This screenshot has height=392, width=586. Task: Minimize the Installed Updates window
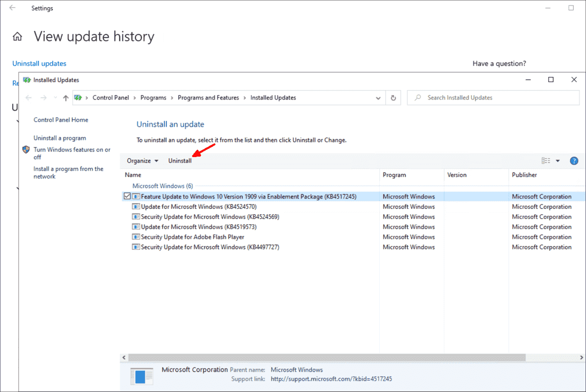(528, 80)
